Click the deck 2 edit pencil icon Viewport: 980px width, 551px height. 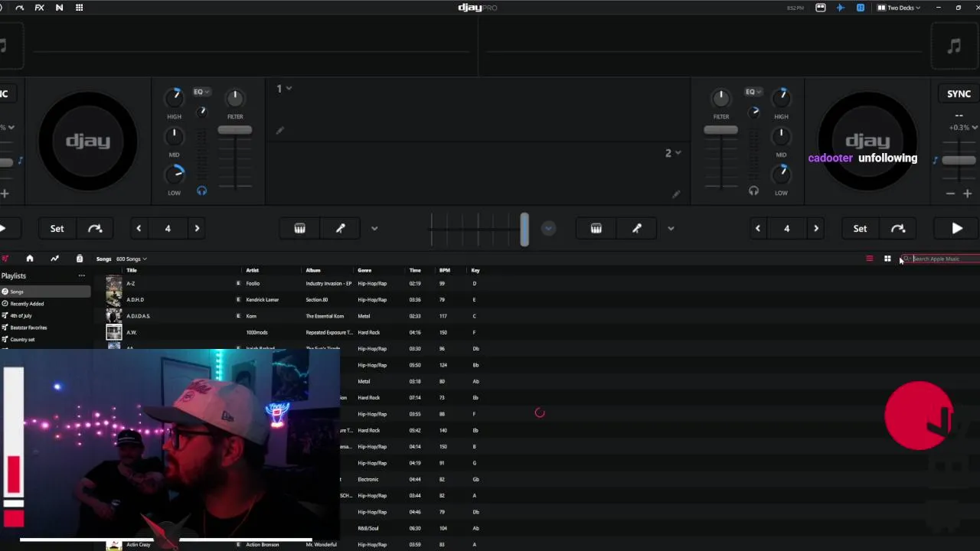675,194
